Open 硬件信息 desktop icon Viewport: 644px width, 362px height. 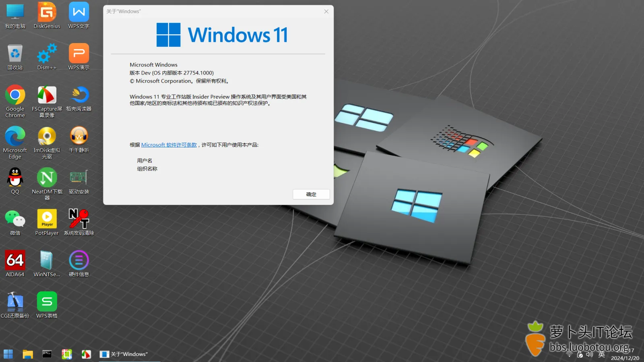click(x=79, y=264)
